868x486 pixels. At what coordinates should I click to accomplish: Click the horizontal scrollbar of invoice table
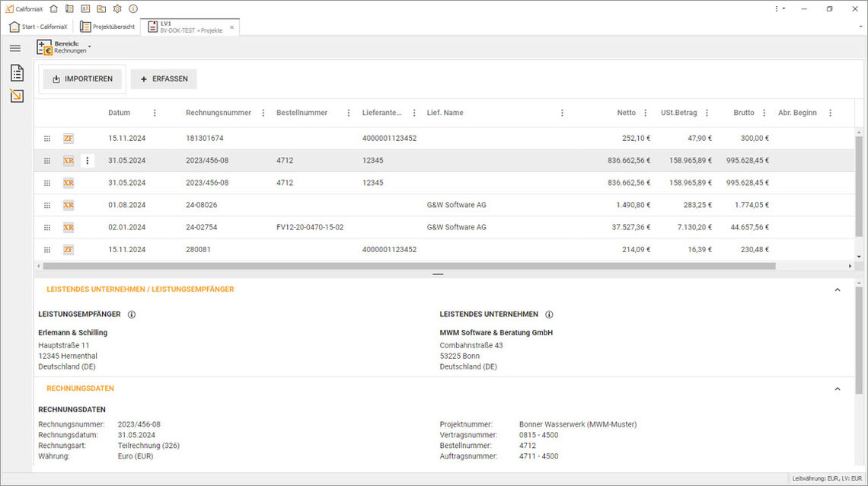409,267
